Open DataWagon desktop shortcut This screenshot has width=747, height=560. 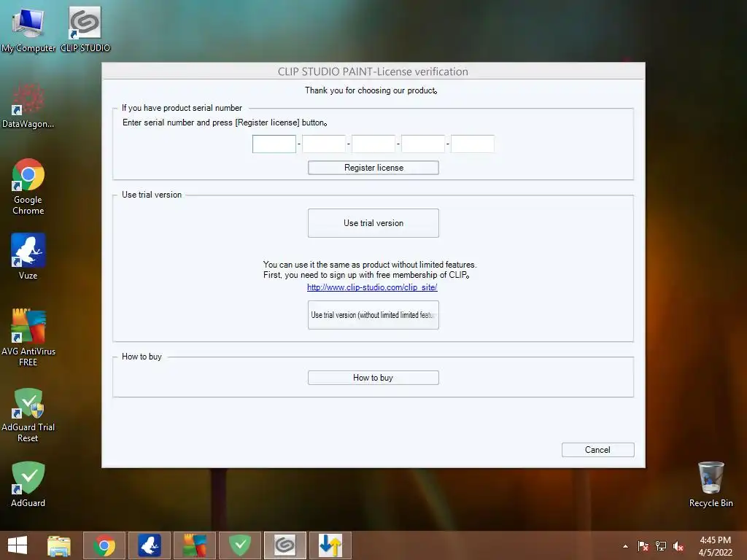[28, 106]
